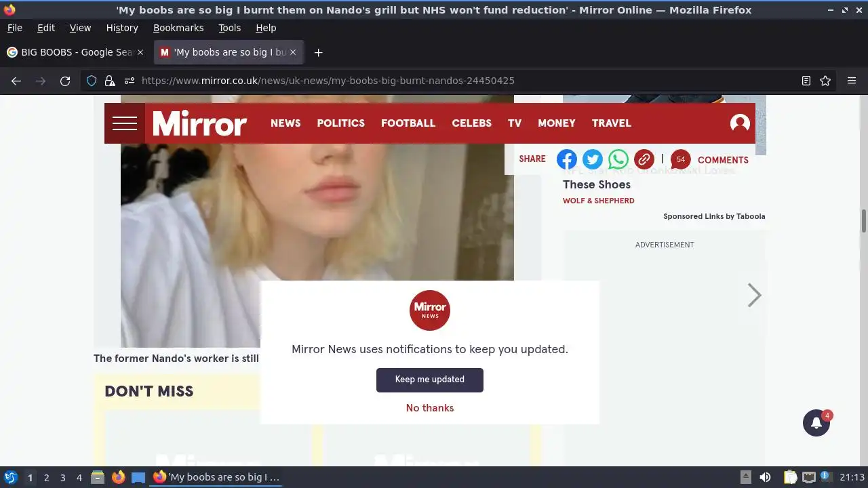The width and height of the screenshot is (868, 488).
Task: Share article via WhatsApp
Action: 618,159
